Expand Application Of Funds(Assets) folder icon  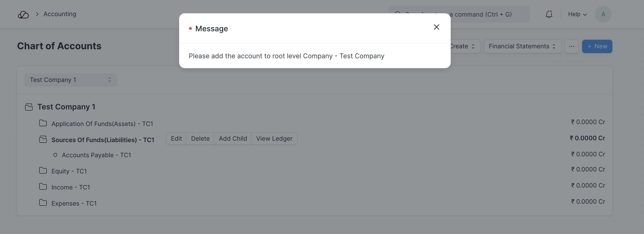pos(43,123)
